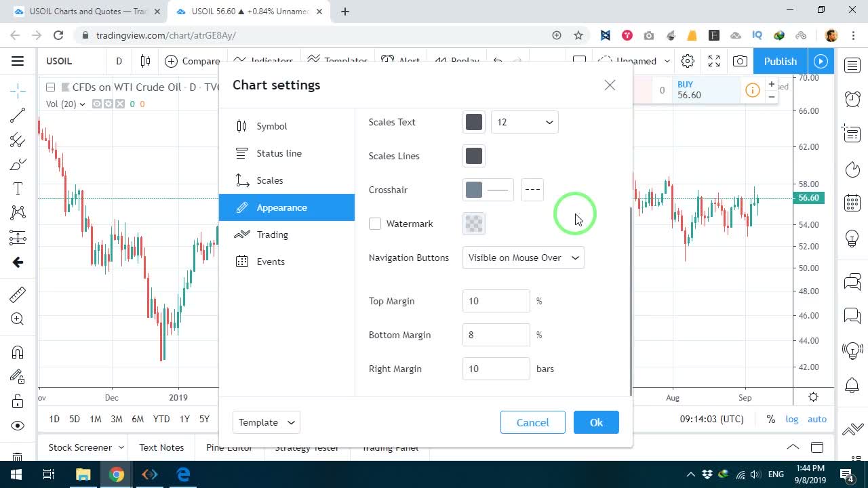Open the Trading settings tab
This screenshot has width=868, height=488.
click(x=287, y=235)
